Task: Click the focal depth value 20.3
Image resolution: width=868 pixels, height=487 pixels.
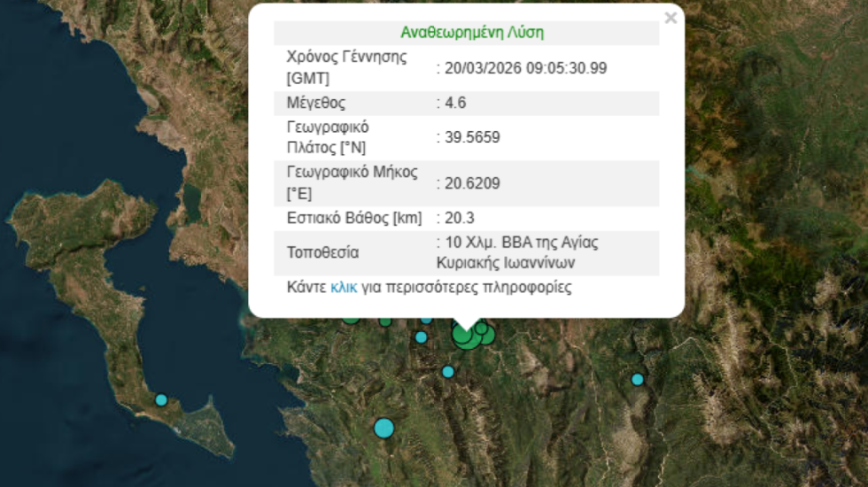Action: point(460,218)
